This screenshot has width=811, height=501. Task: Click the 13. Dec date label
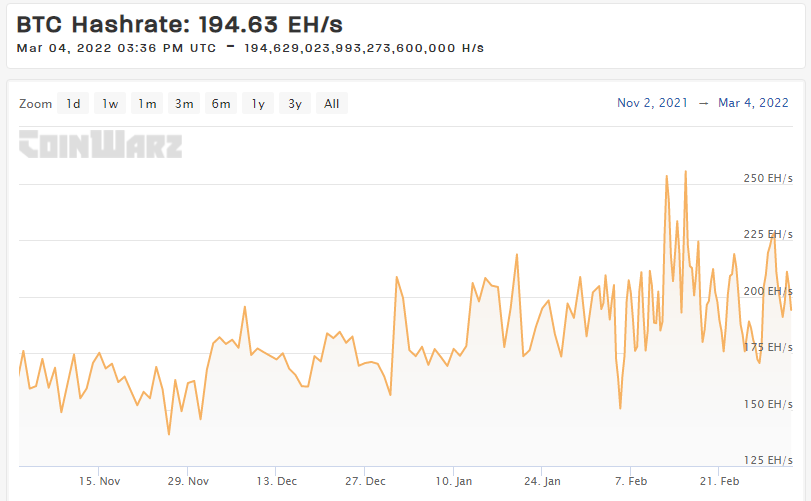click(277, 481)
